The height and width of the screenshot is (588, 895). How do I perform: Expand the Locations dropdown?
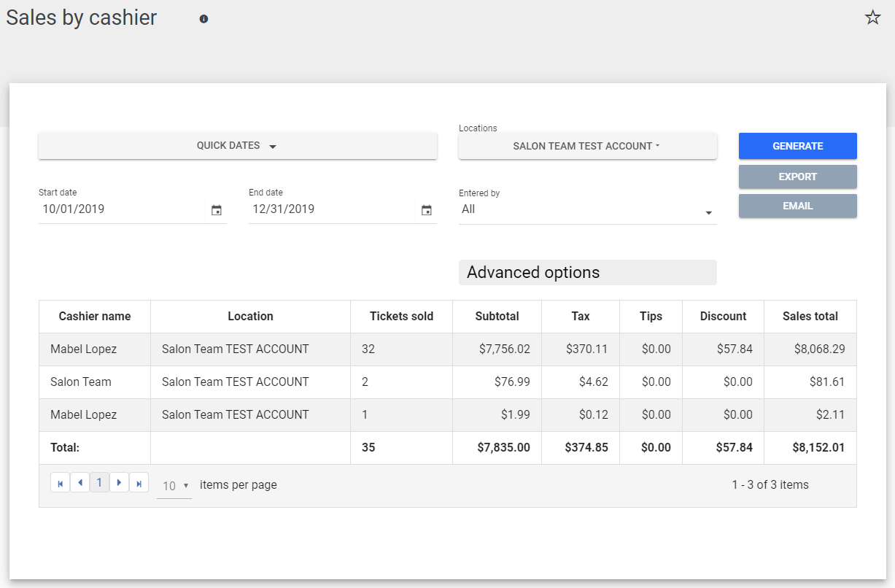pyautogui.click(x=587, y=146)
